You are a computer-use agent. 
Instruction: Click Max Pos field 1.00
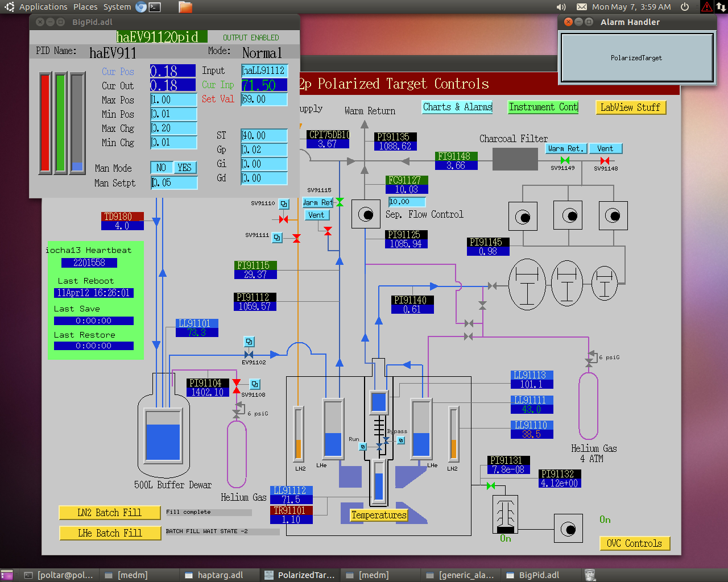[x=173, y=99]
